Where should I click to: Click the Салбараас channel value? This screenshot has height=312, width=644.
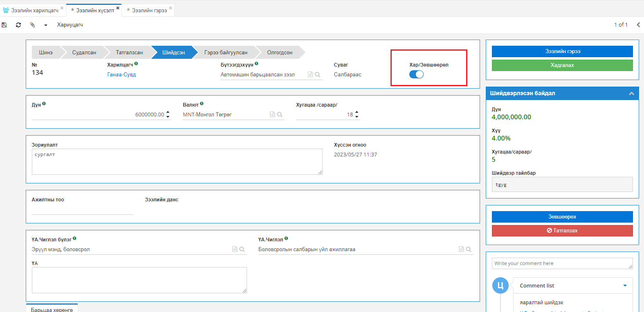tap(348, 75)
